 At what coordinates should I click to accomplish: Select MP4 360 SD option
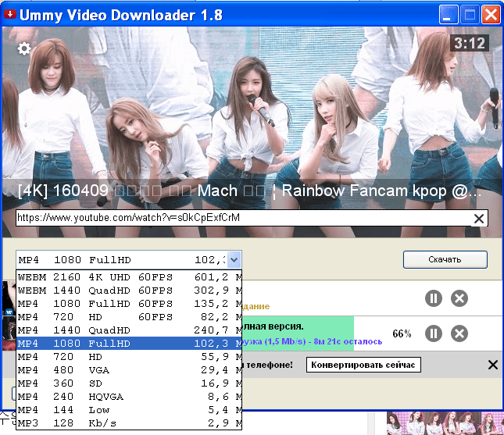click(x=129, y=383)
